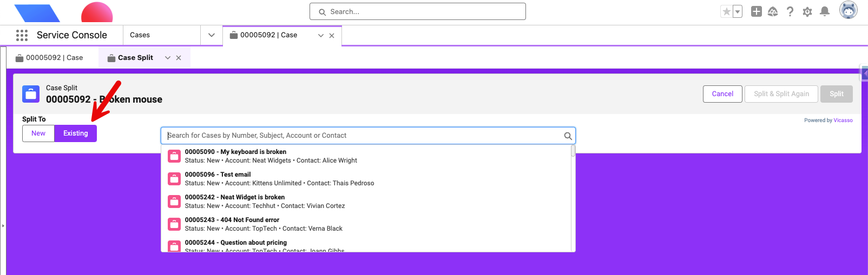This screenshot has width=868, height=275.
Task: Click the results list scrollbar thumb
Action: pos(573,151)
